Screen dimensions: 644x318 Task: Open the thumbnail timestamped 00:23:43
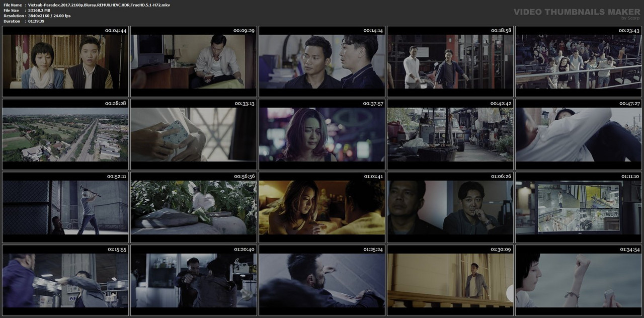tap(579, 61)
